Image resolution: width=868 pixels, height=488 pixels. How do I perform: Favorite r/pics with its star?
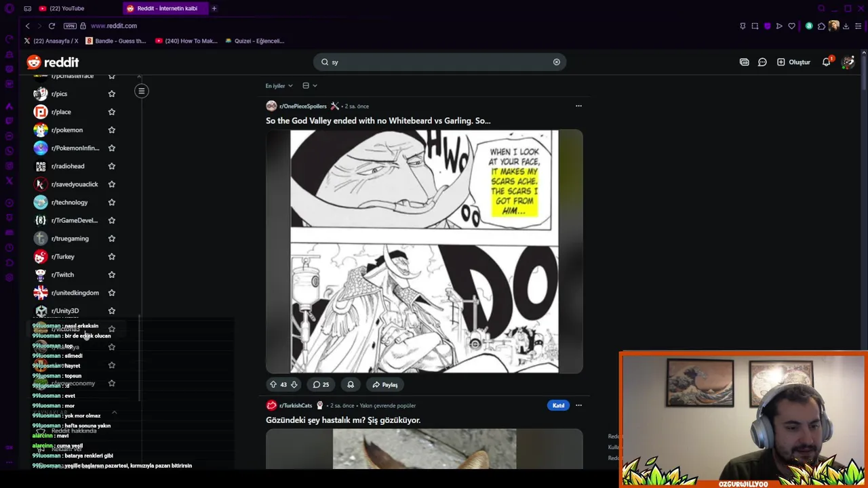coord(112,94)
